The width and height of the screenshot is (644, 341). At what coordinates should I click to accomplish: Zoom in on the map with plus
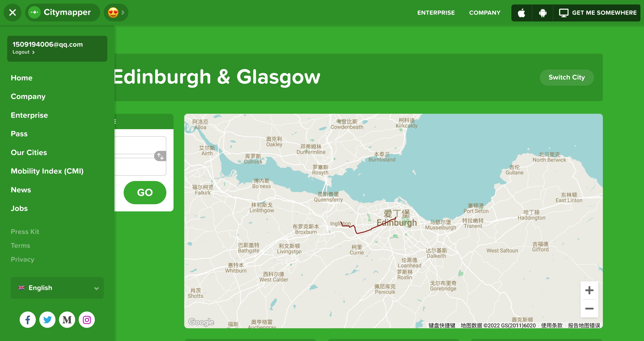(589, 290)
